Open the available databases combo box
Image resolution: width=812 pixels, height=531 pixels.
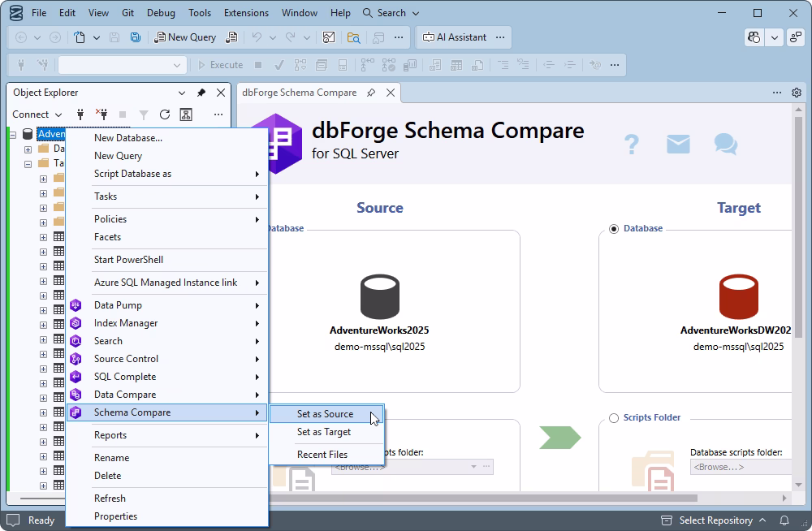click(x=122, y=65)
